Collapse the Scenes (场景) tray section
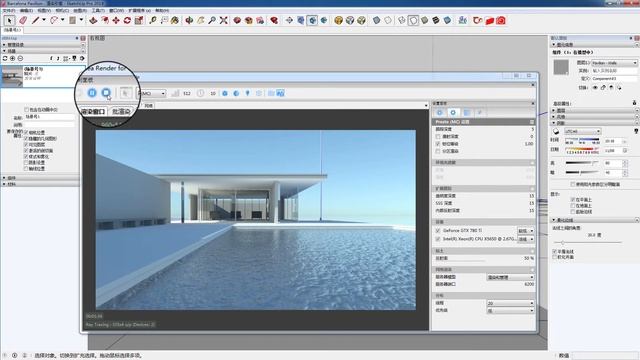Screen dimensions: 640x360 coord(4,51)
